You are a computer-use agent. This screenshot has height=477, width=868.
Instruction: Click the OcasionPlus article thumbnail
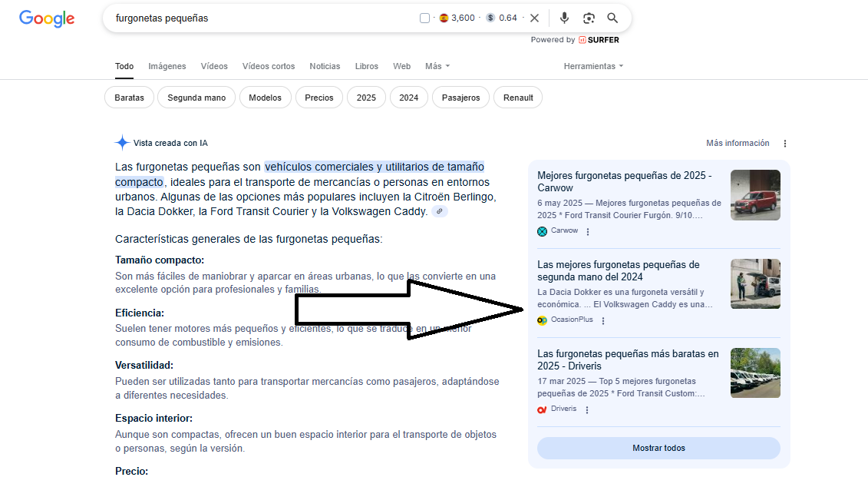[x=756, y=284]
